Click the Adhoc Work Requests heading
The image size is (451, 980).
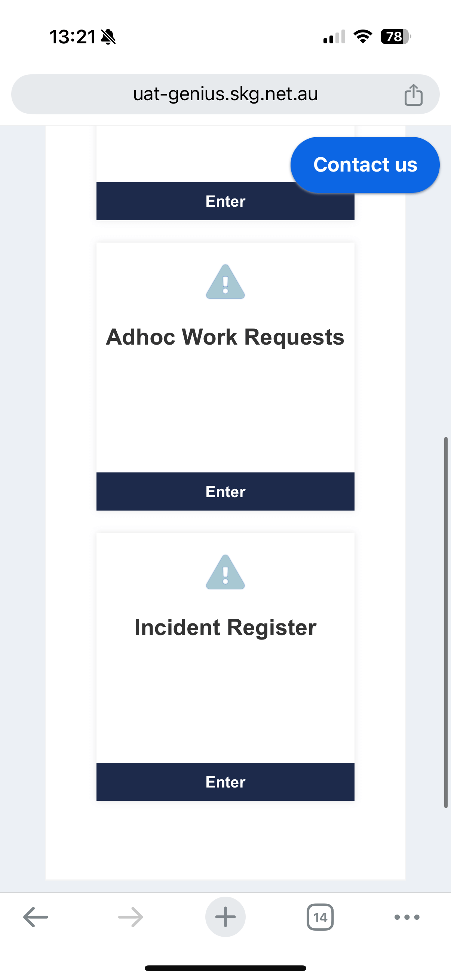[225, 337]
